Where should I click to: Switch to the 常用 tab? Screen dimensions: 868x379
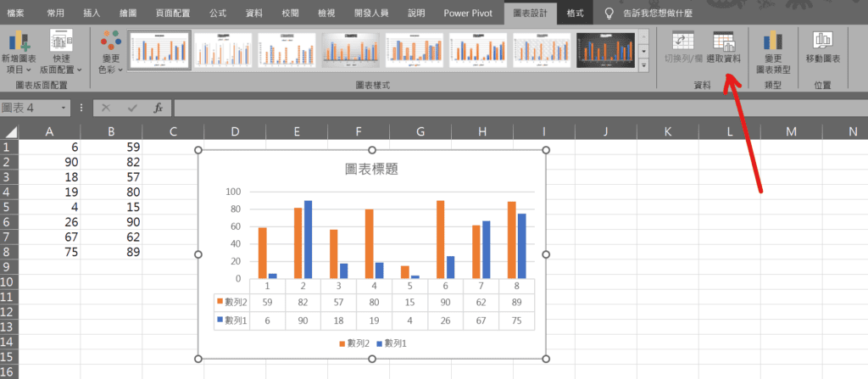click(55, 14)
